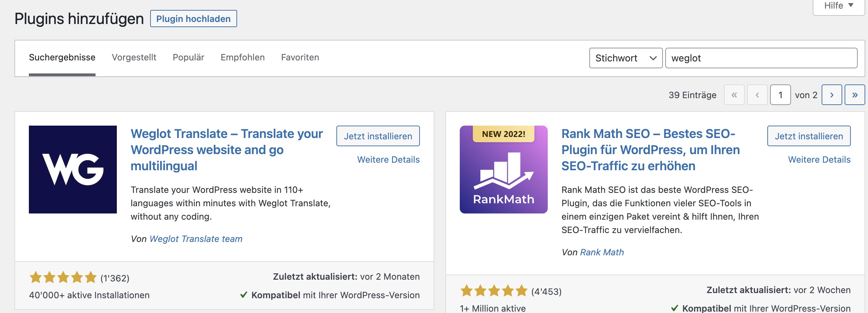Show the Favoriten tab
The width and height of the screenshot is (868, 313).
click(300, 57)
